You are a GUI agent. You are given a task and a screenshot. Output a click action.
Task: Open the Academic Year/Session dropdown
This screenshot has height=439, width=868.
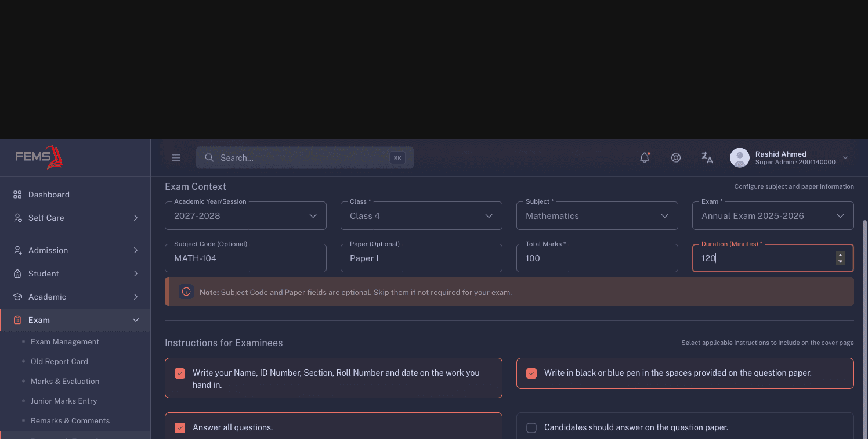click(x=245, y=215)
